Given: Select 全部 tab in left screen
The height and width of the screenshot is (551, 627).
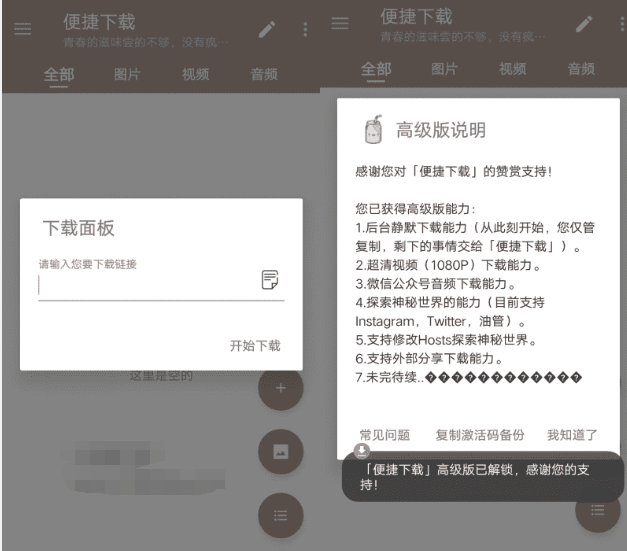Looking at the screenshot, I should point(59,74).
